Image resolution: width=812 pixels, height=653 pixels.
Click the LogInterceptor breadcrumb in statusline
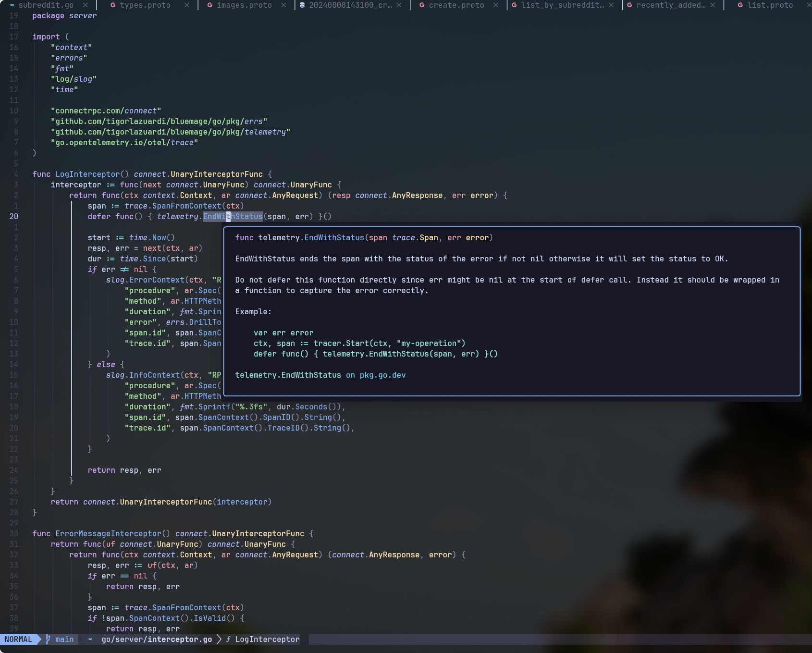click(x=267, y=639)
